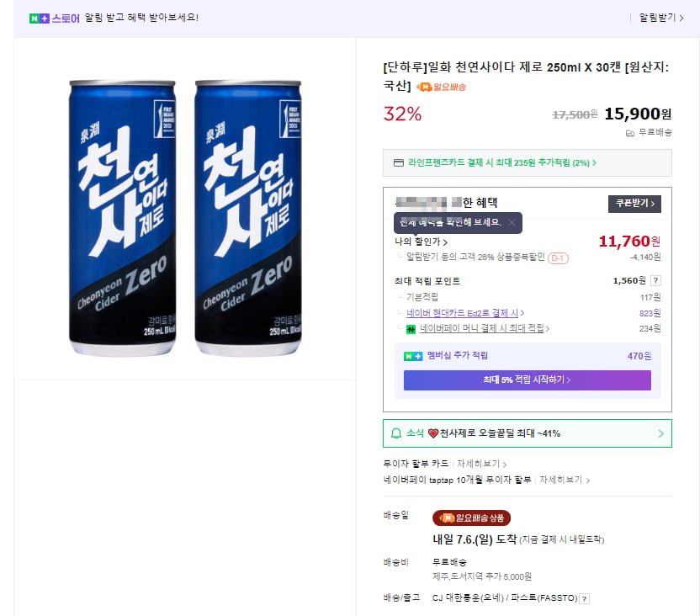
Task: Close the 혜택 tooltip bubble
Action: pos(512,222)
